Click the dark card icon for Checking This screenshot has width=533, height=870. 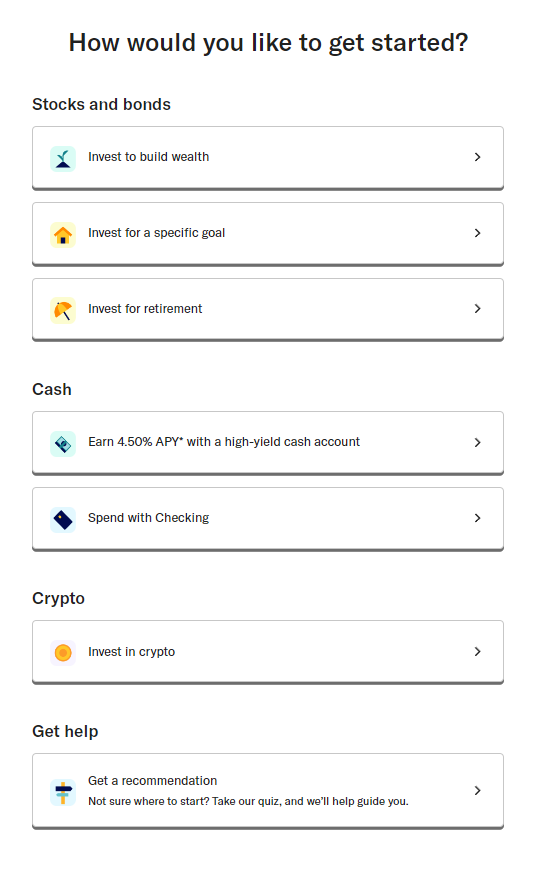tap(63, 519)
